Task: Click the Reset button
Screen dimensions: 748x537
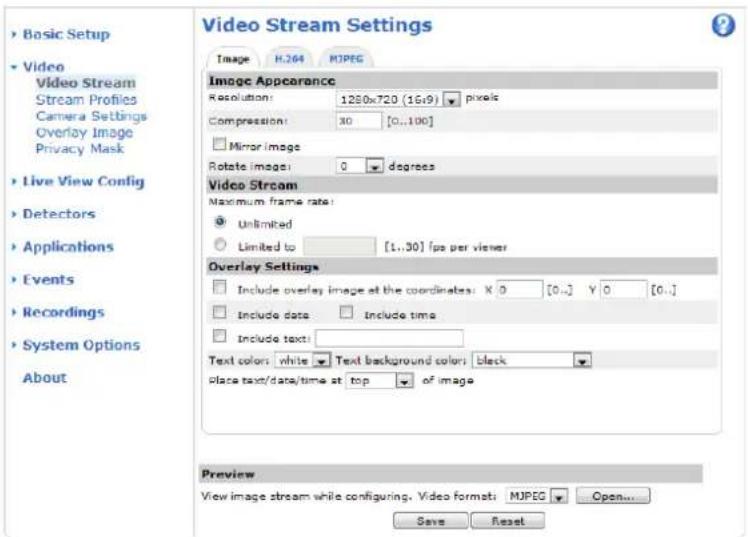Action: coord(508,521)
